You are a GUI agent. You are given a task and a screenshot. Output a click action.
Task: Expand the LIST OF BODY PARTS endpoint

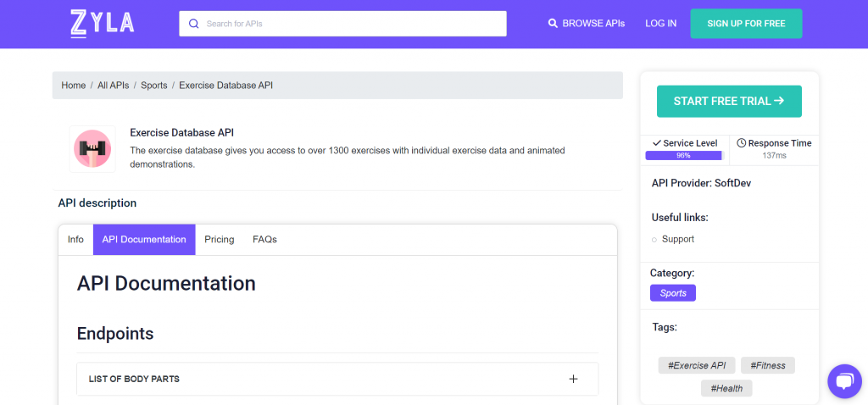click(337, 379)
